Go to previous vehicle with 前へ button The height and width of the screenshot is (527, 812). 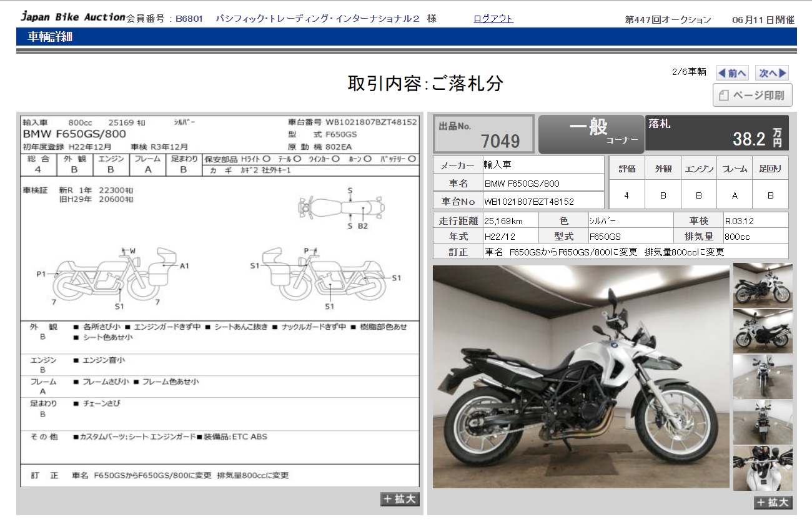tap(732, 73)
